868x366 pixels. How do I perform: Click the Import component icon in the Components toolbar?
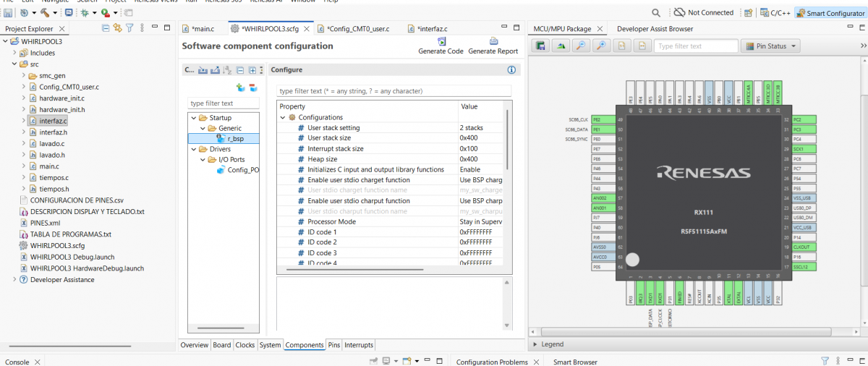coord(203,70)
